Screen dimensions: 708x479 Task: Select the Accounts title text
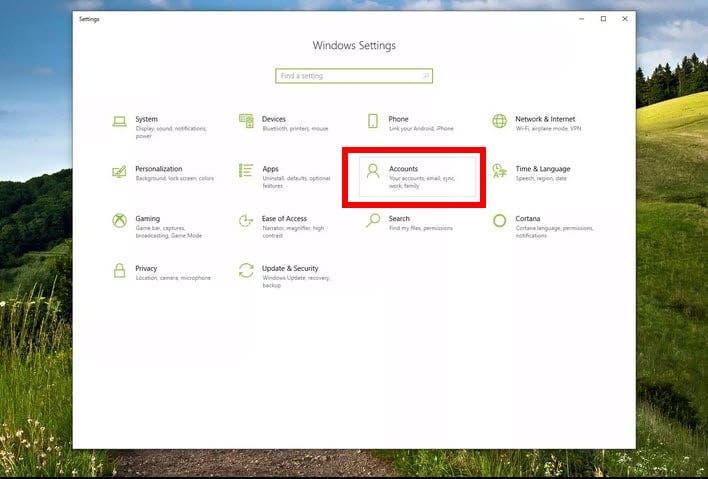(403, 169)
